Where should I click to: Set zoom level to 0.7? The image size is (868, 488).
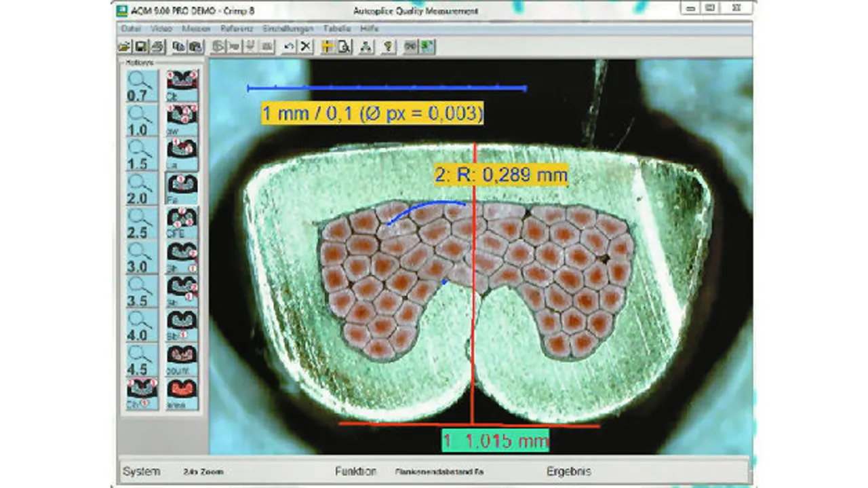[x=141, y=86]
